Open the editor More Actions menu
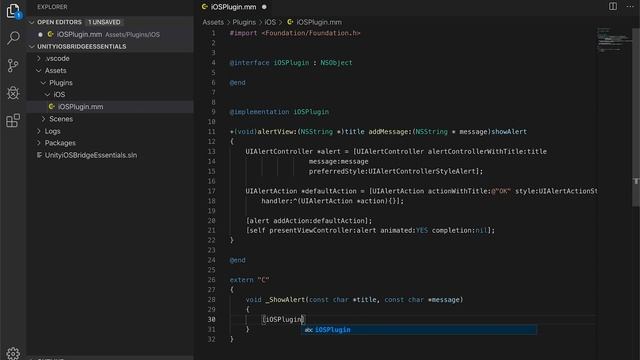Image resolution: width=640 pixels, height=360 pixels. pos(630,7)
